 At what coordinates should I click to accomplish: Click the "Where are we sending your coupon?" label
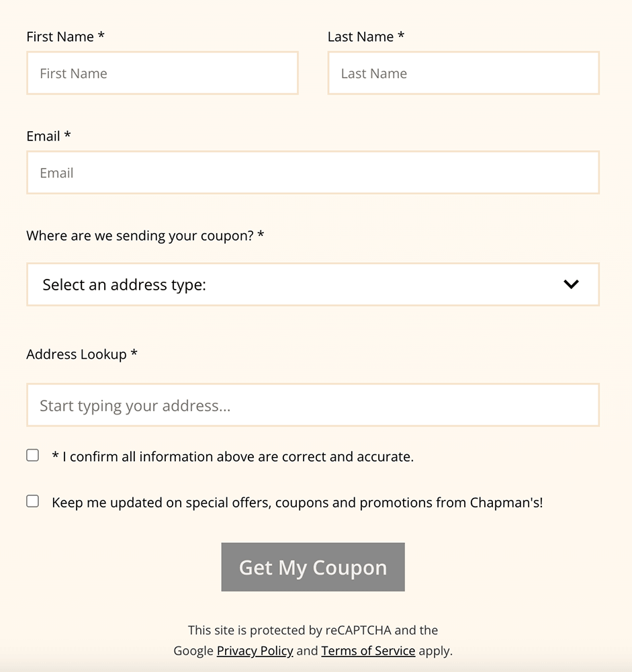point(145,236)
